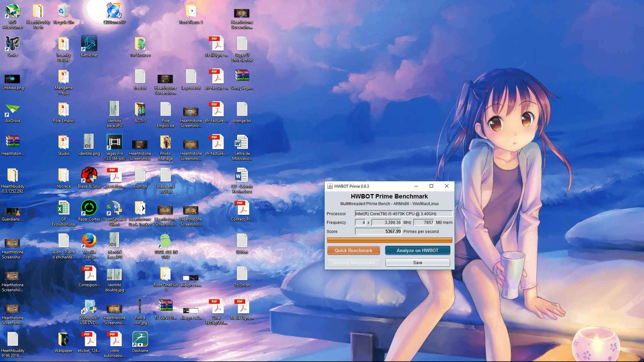Select the Sony_Vega archive icon
The image size is (644, 362).
pyautogui.click(x=242, y=79)
